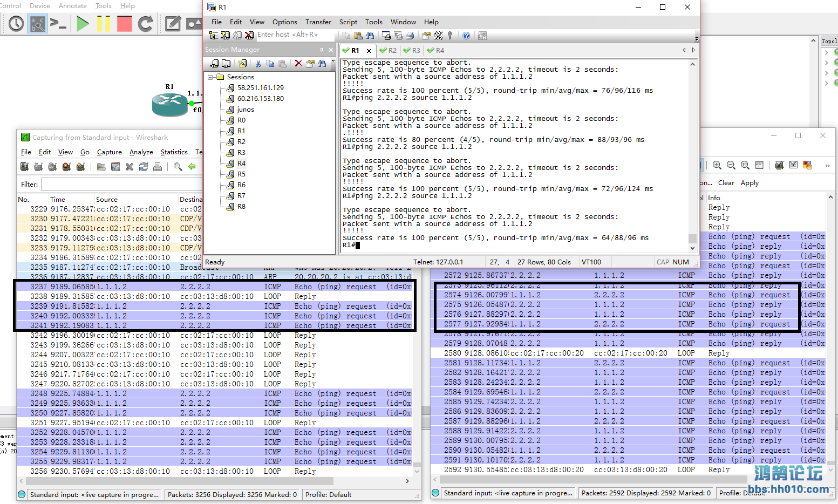Click the Clear button in the right Wireshark filter bar
The width and height of the screenshot is (838, 504).
pyautogui.click(x=726, y=183)
